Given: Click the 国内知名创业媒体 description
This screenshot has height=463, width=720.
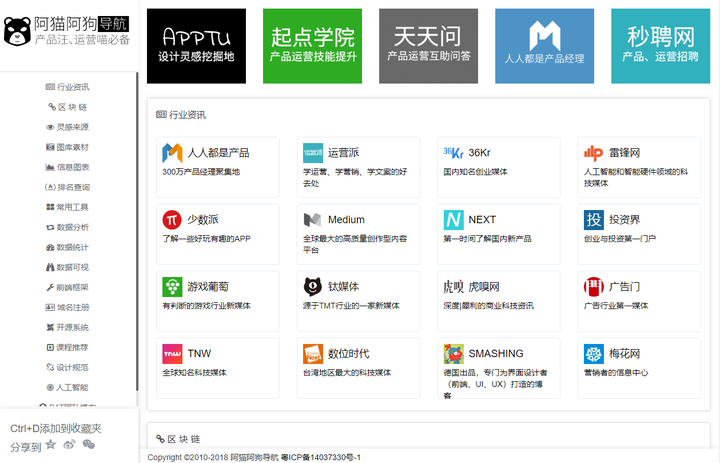Looking at the screenshot, I should [475, 172].
